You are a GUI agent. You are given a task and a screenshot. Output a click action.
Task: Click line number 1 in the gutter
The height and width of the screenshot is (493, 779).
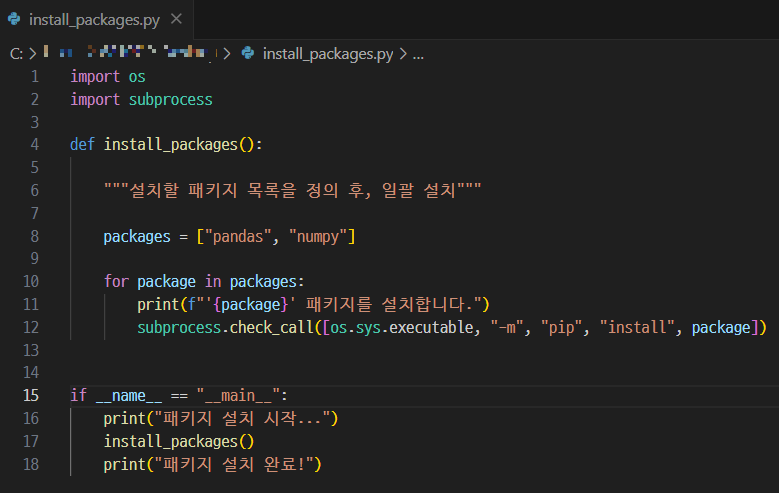coord(34,77)
